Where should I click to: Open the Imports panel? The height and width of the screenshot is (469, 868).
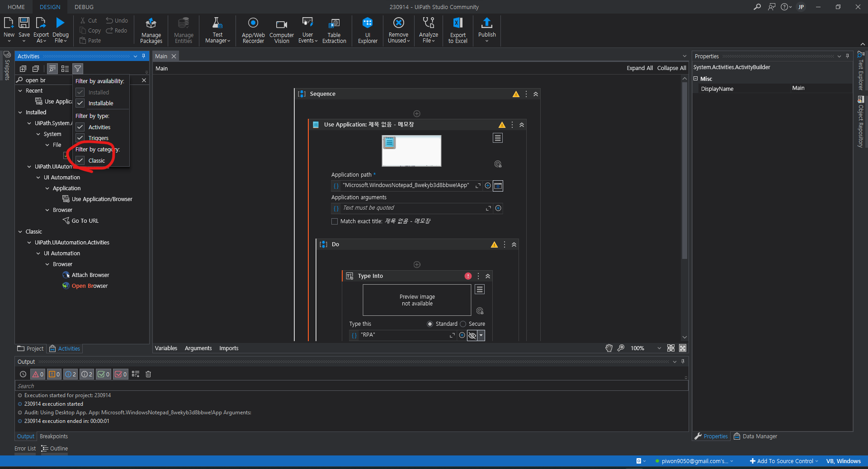pos(229,348)
